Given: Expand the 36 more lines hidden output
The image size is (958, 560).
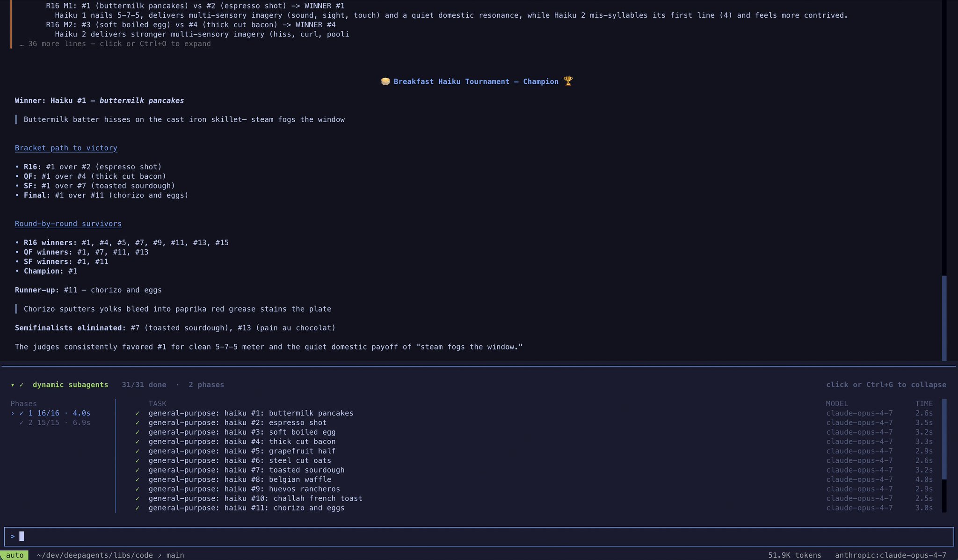Looking at the screenshot, I should pyautogui.click(x=115, y=44).
